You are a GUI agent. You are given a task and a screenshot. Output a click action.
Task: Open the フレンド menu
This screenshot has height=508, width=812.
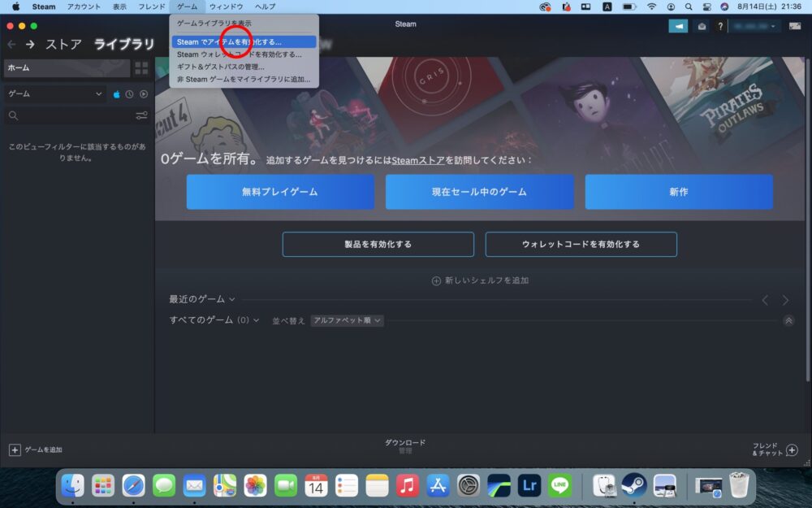pyautogui.click(x=152, y=7)
